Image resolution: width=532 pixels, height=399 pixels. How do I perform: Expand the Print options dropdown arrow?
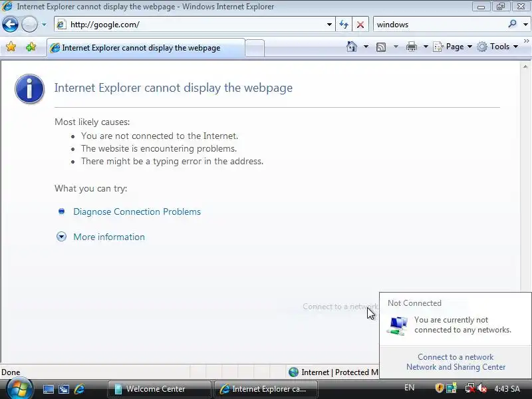pos(426,47)
